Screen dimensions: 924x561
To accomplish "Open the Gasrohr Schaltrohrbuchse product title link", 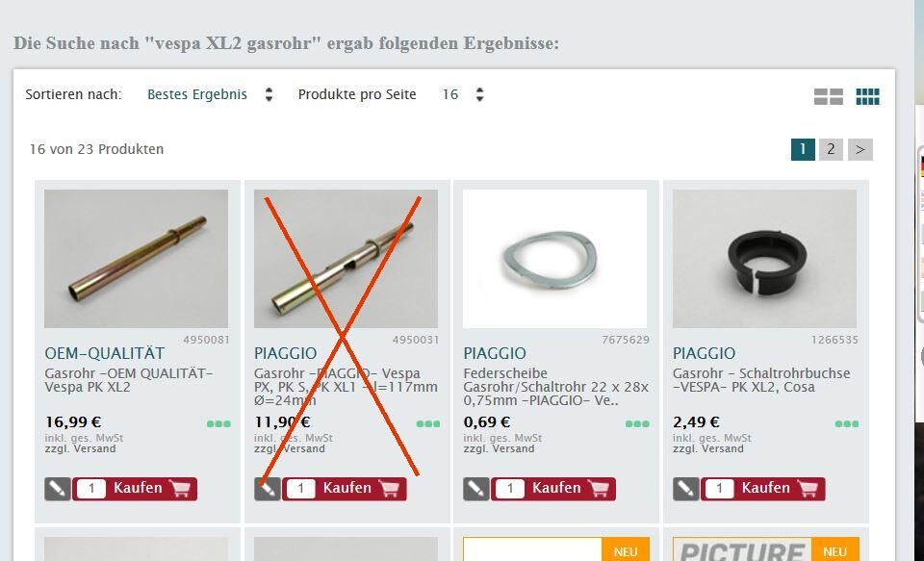I will 761,380.
